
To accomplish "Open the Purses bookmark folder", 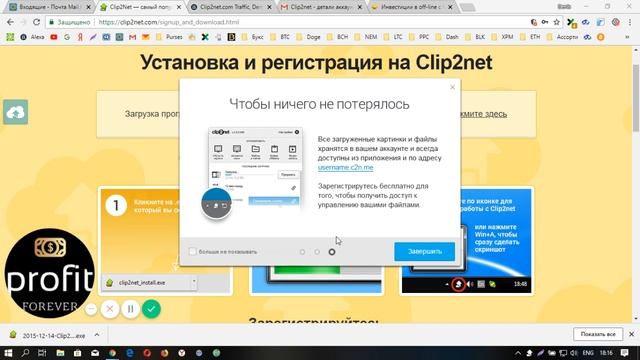I will [170, 37].
